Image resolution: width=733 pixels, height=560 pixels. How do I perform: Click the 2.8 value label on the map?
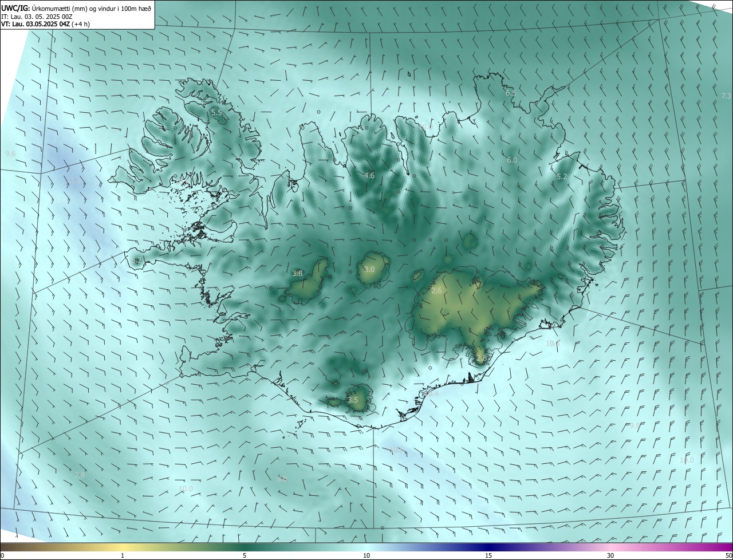[x=481, y=358]
